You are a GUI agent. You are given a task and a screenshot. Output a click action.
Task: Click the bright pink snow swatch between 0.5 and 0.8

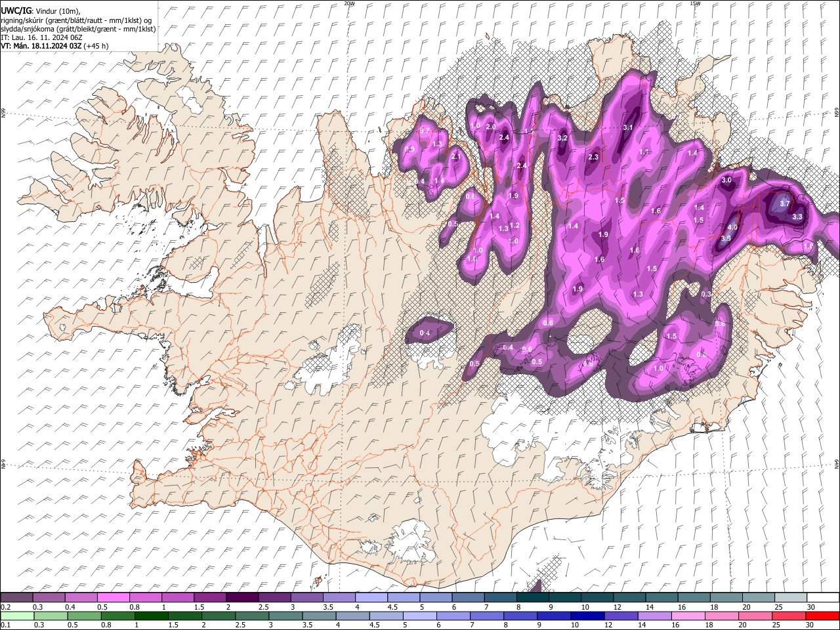(113, 597)
